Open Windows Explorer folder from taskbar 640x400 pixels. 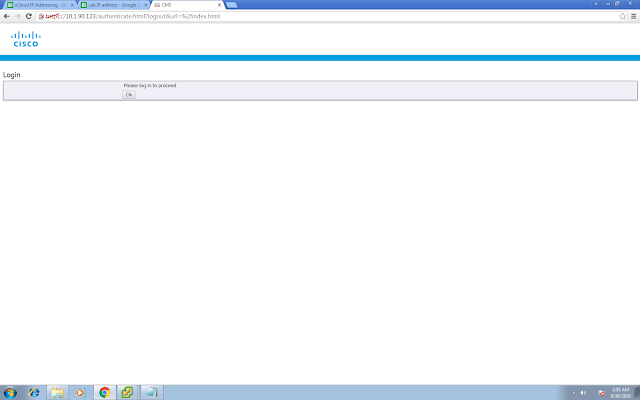point(57,393)
